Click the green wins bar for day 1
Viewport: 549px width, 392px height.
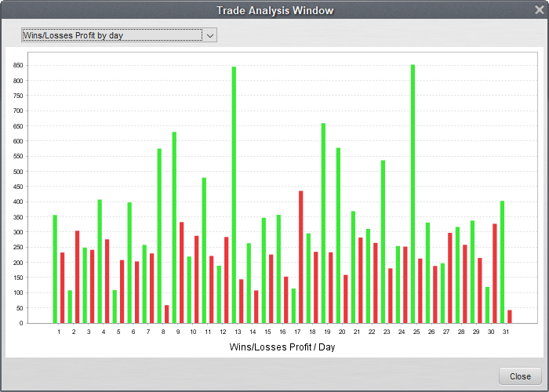(55, 269)
